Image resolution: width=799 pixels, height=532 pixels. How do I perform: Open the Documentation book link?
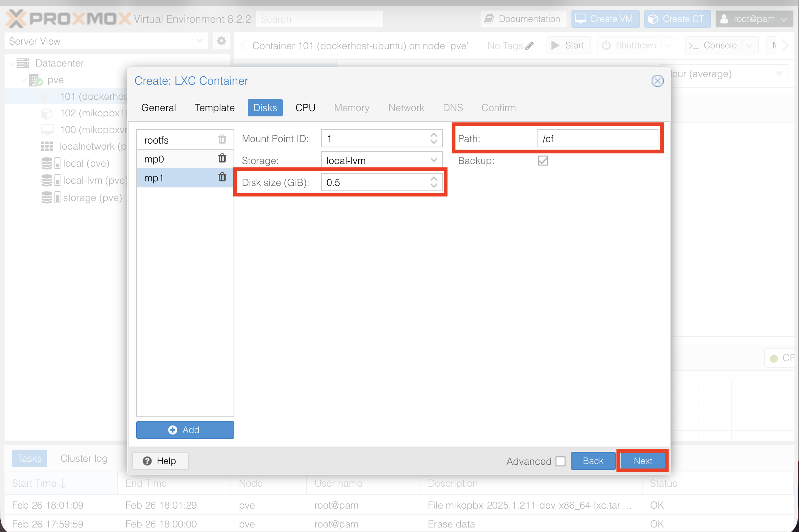coord(523,19)
